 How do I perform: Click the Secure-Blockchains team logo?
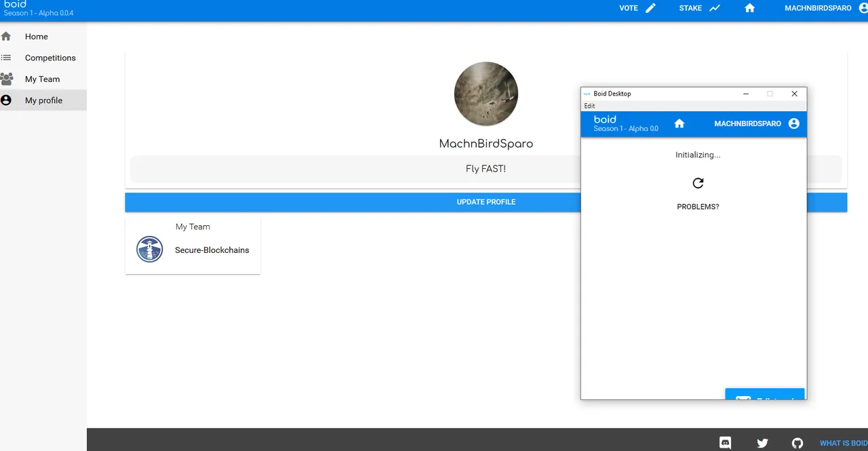[149, 250]
